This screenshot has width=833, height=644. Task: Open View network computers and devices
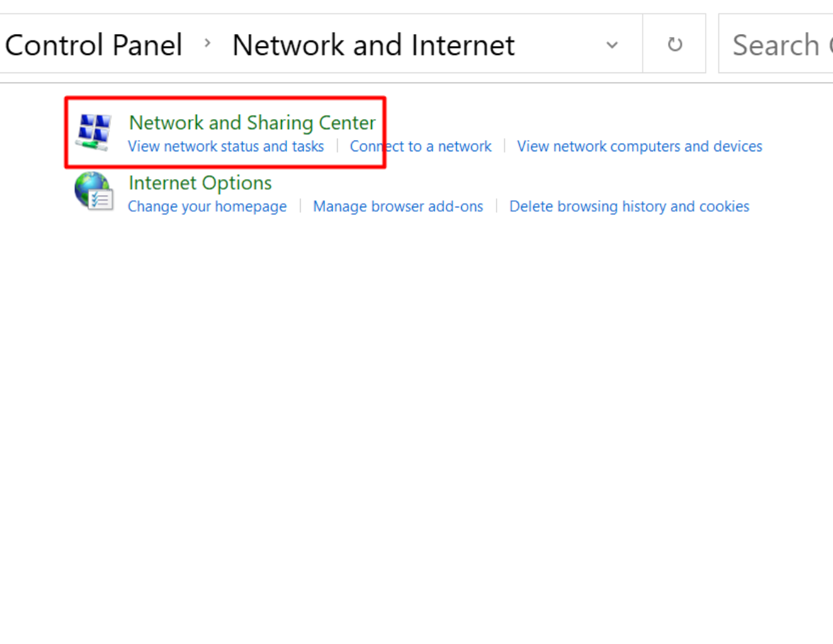point(639,146)
